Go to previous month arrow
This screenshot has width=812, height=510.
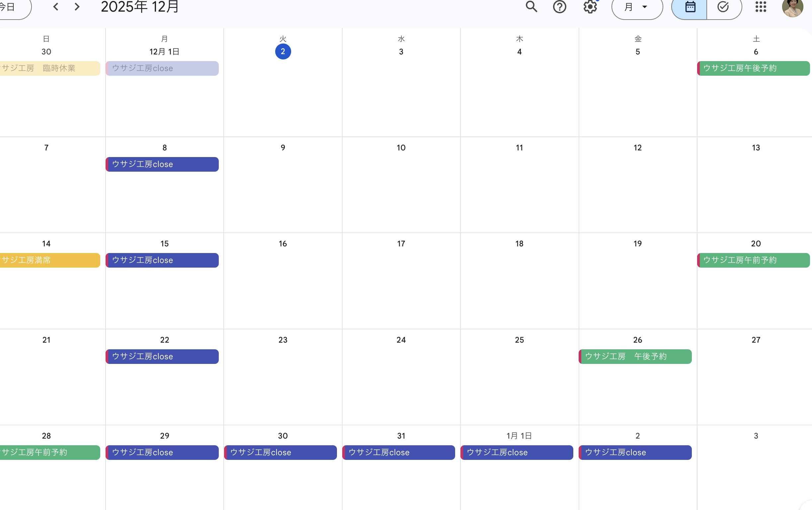click(x=56, y=7)
